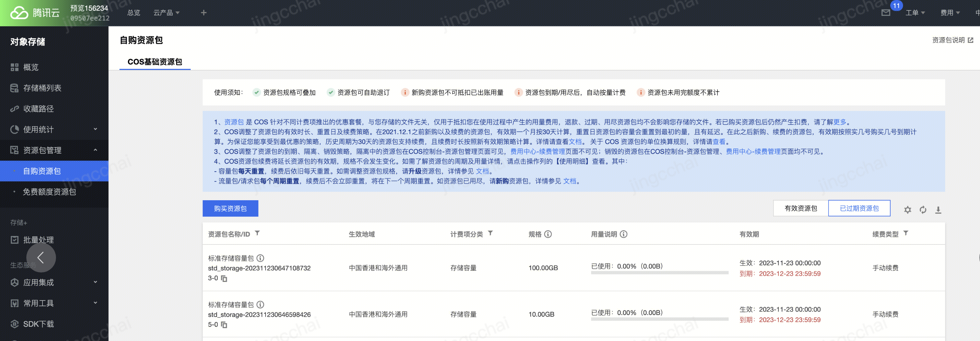Click the download icon above the table

click(x=938, y=210)
